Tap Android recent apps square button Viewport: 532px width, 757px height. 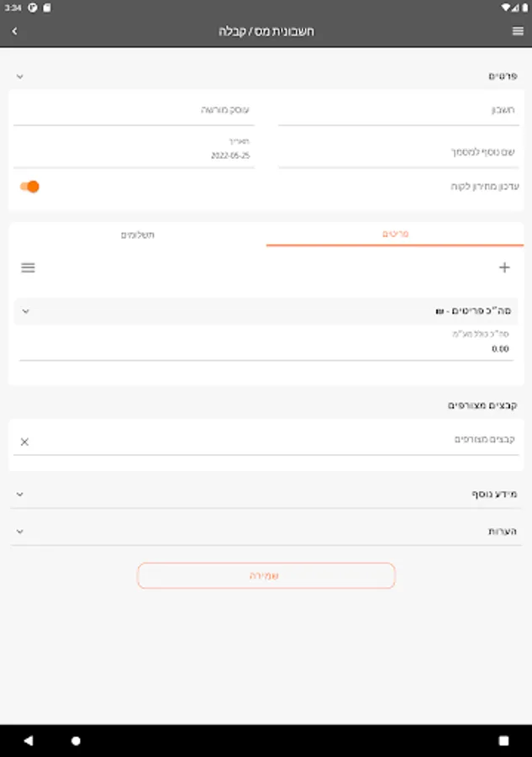(x=503, y=740)
